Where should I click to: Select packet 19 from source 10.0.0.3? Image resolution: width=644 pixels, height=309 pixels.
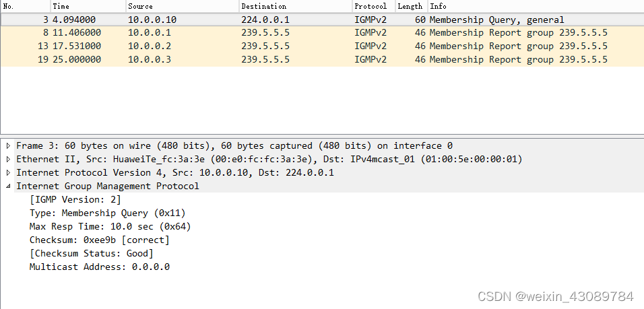tap(322, 59)
